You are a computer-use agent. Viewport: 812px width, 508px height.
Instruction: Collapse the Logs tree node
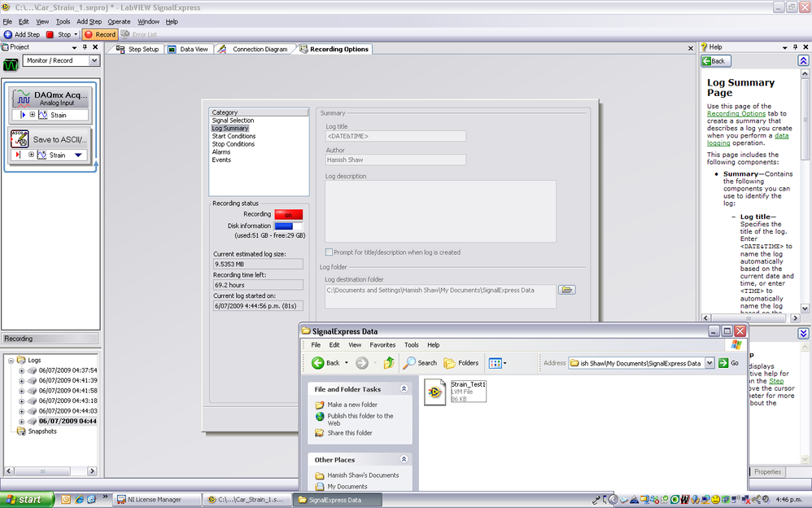11,361
